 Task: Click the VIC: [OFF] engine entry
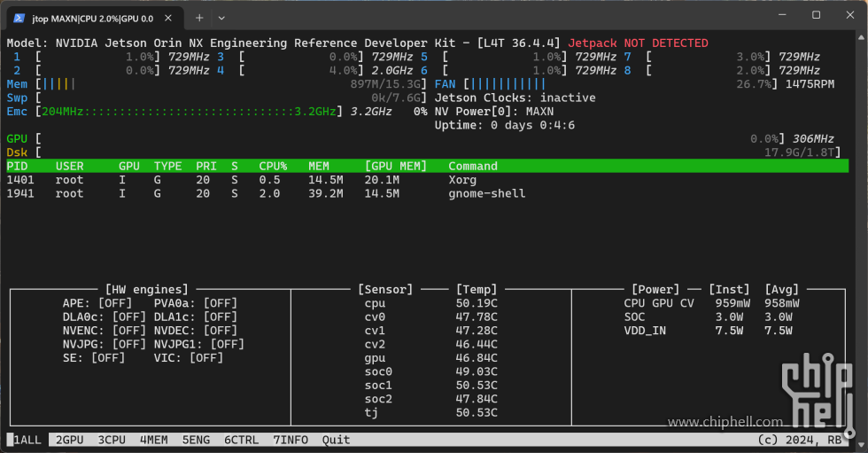(189, 358)
